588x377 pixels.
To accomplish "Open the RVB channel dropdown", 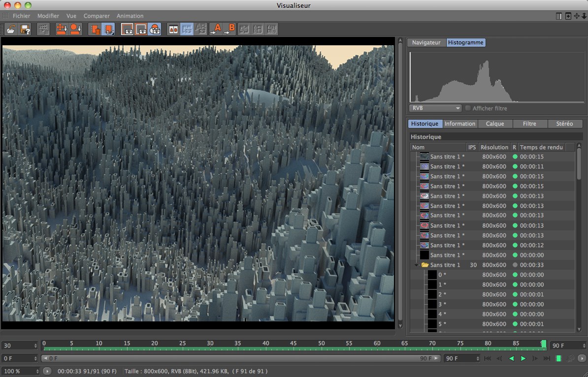I will pyautogui.click(x=435, y=108).
